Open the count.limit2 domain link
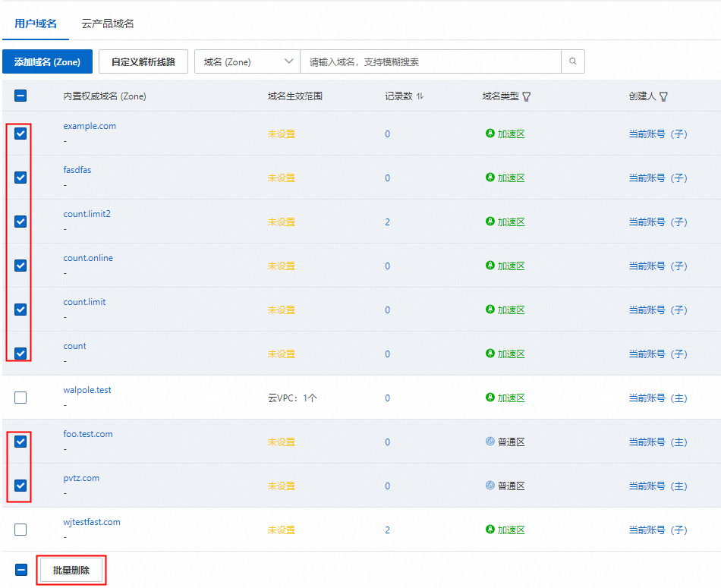The width and height of the screenshot is (721, 588). (x=87, y=214)
